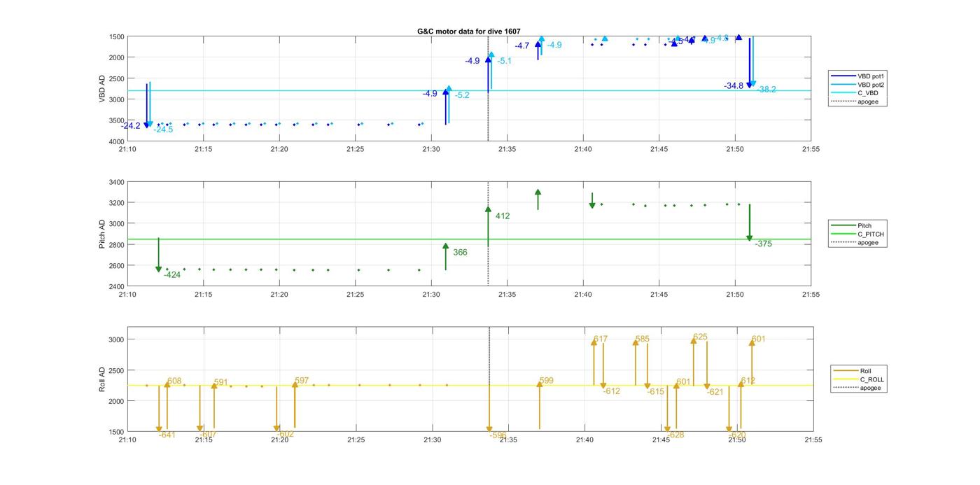The image size is (980, 485).
Task: Click the '591' roll data label
Action: pyautogui.click(x=221, y=383)
